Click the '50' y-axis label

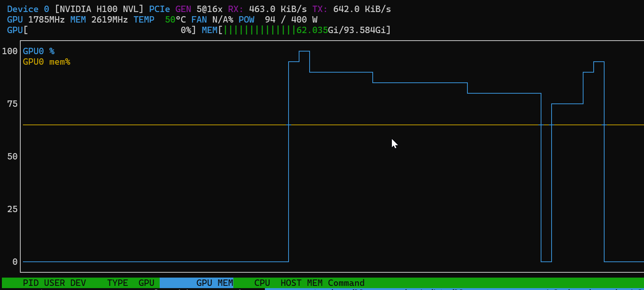coord(12,156)
